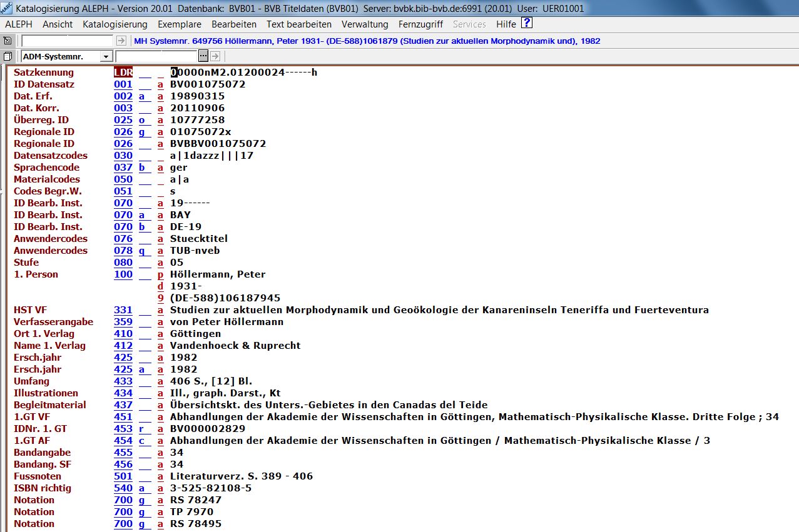Click the first input field in top toolbar
Image resolution: width=799 pixels, height=532 pixels.
[x=68, y=41]
